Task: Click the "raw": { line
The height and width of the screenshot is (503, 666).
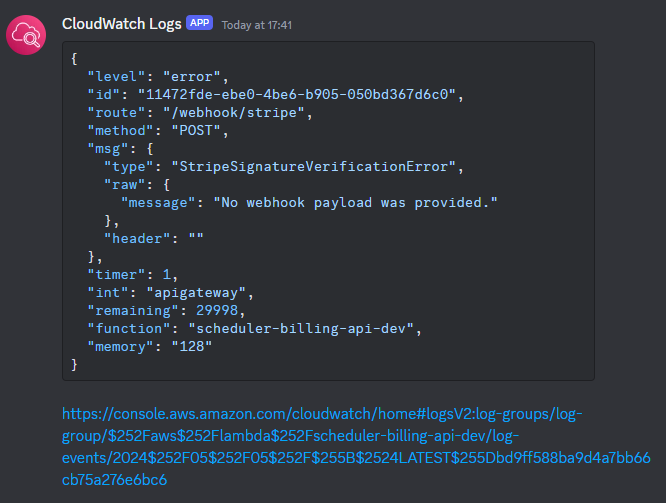Action: [137, 185]
